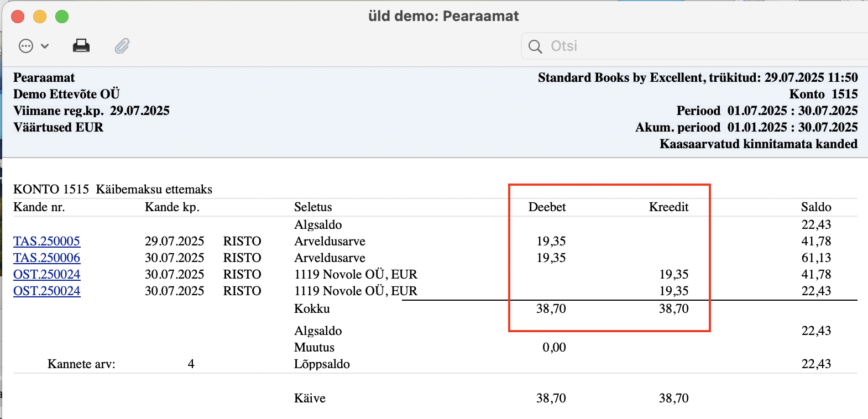868x419 pixels.
Task: Click the 'Demo Ettevõte OÜ' company name
Action: 66,94
